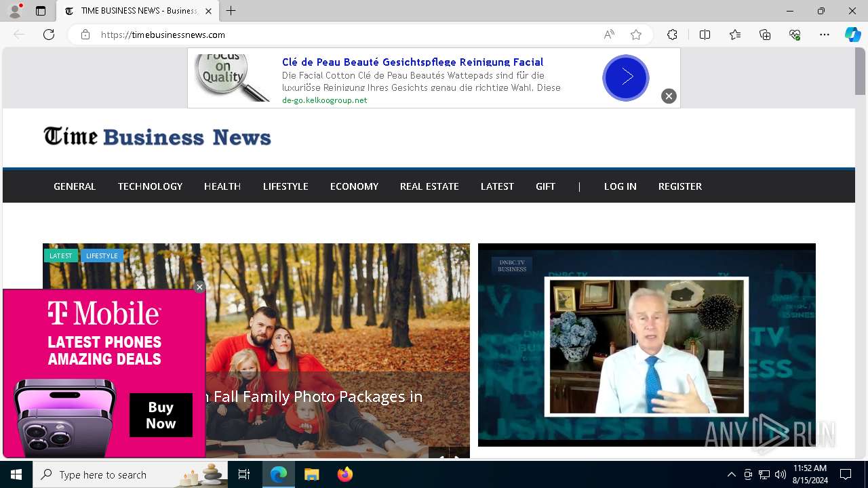Open the volume control icon
Viewport: 868px width, 488px height.
click(x=781, y=474)
